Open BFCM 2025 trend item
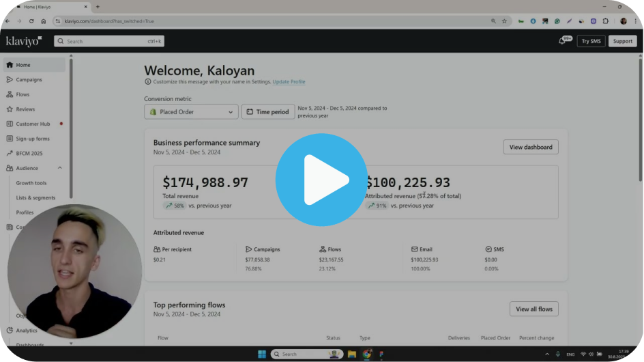Viewport: 644px width, 362px height. coord(29,153)
